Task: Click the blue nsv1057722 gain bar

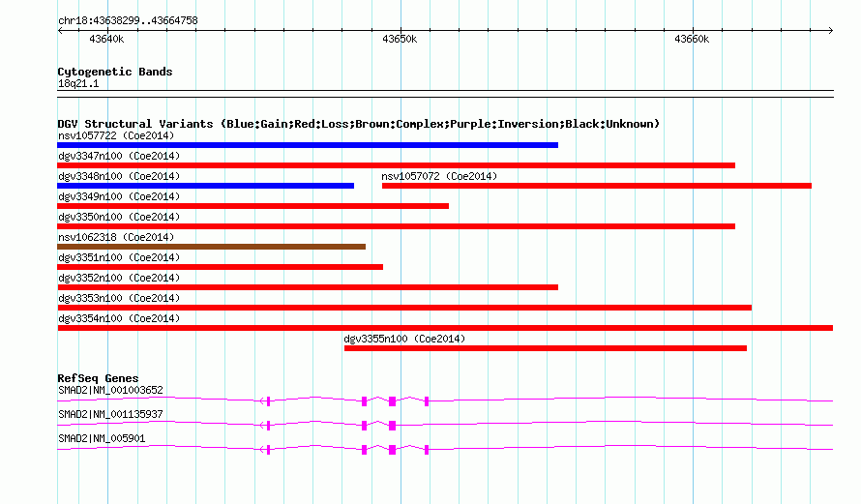Action: [308, 145]
